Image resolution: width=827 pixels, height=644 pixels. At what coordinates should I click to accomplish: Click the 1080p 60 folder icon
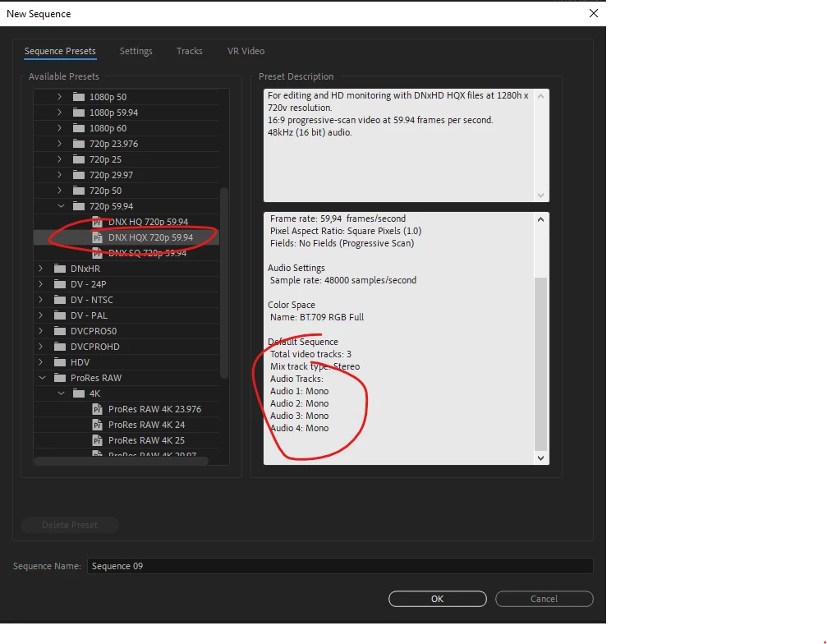(79, 128)
